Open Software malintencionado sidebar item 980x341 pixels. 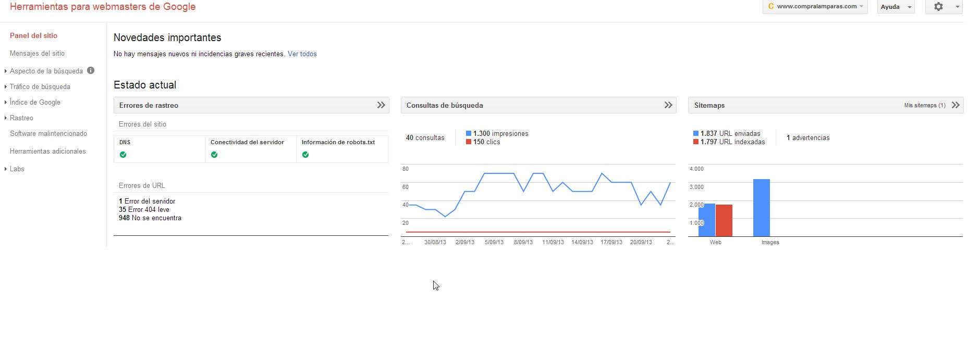click(48, 133)
